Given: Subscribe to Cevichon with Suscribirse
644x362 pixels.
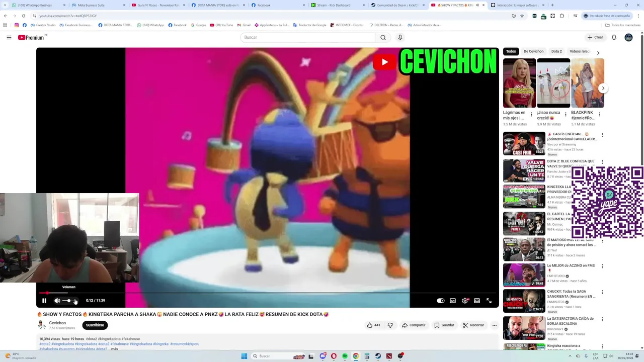Looking at the screenshot, I should pyautogui.click(x=95, y=325).
